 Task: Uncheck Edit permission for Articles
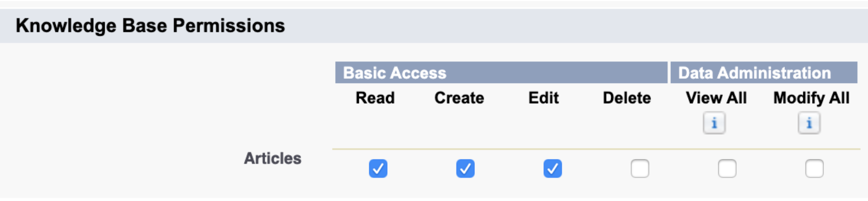552,169
